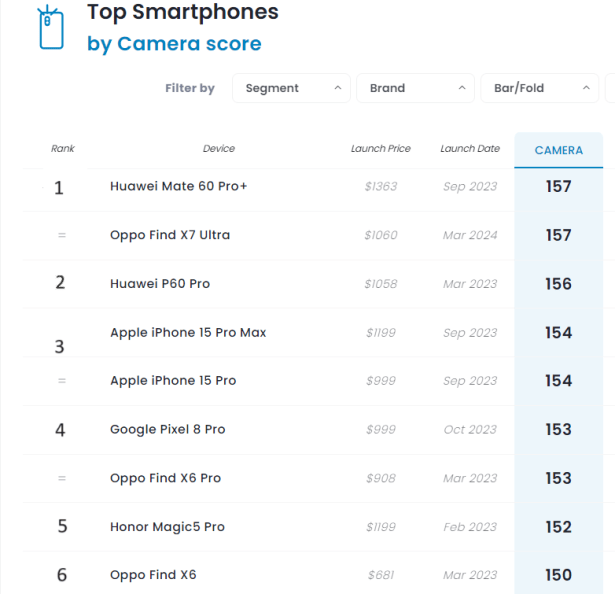Open the Google Pixel 8 Pro page
This screenshot has width=615, height=594.
tap(168, 430)
